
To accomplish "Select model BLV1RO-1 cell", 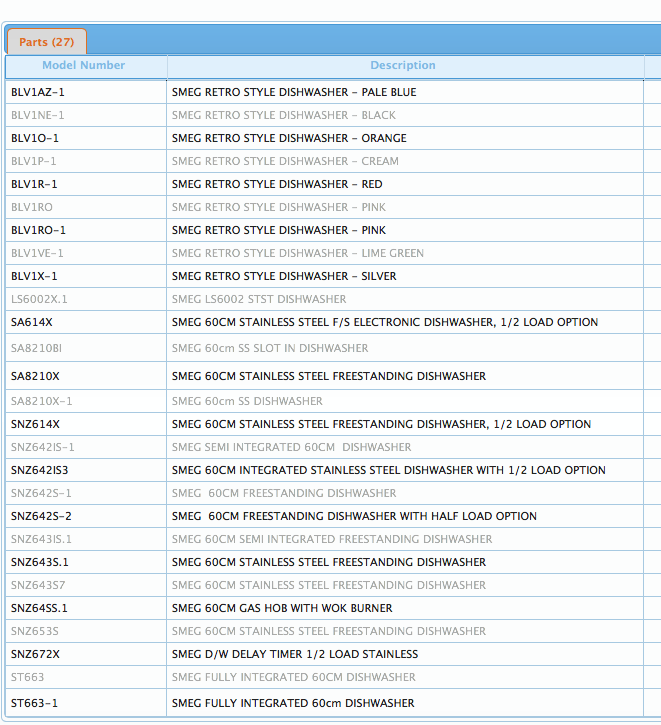I will 86,230.
